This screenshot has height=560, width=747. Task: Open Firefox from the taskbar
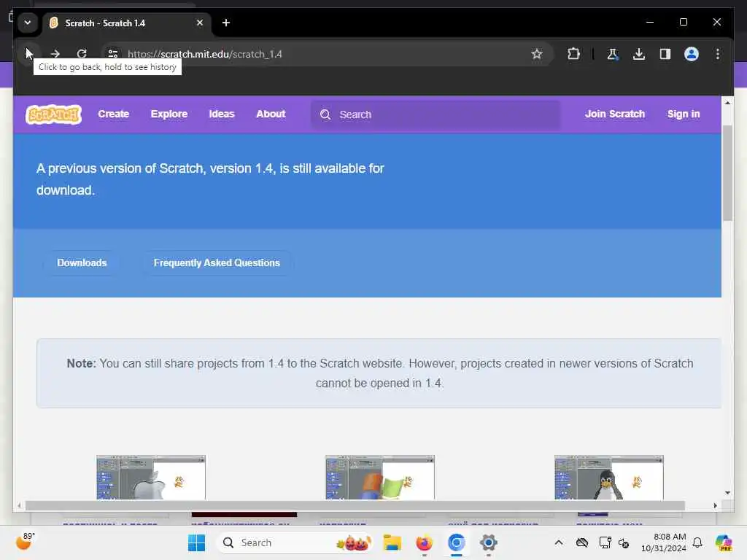point(424,542)
